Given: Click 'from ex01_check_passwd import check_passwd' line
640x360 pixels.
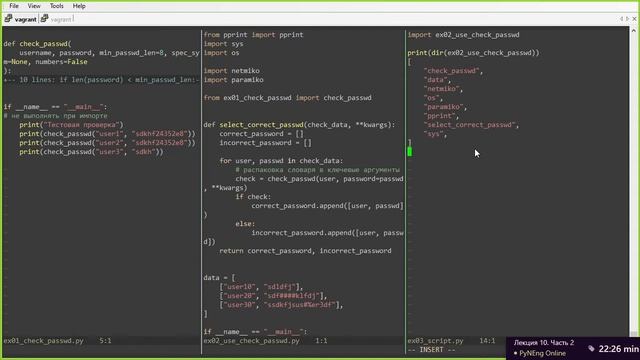Looking at the screenshot, I should pos(287,98).
